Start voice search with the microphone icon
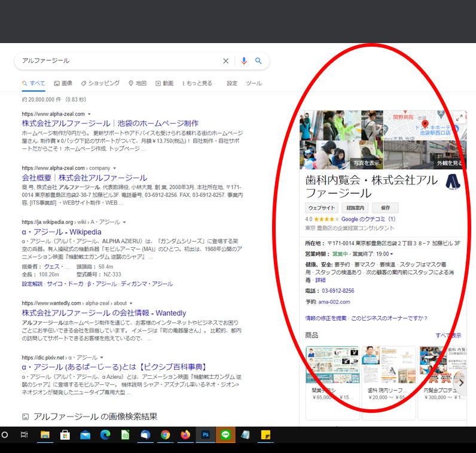The image size is (476, 453). coord(244,61)
